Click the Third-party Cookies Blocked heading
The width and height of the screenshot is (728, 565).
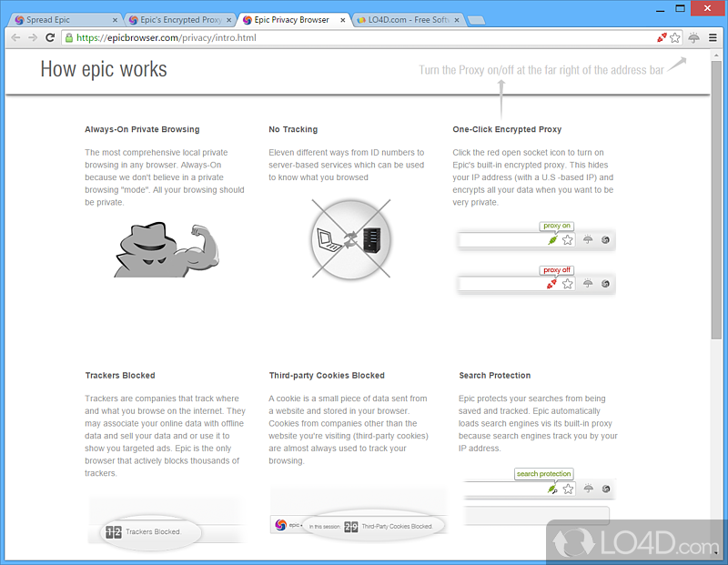pyautogui.click(x=327, y=376)
